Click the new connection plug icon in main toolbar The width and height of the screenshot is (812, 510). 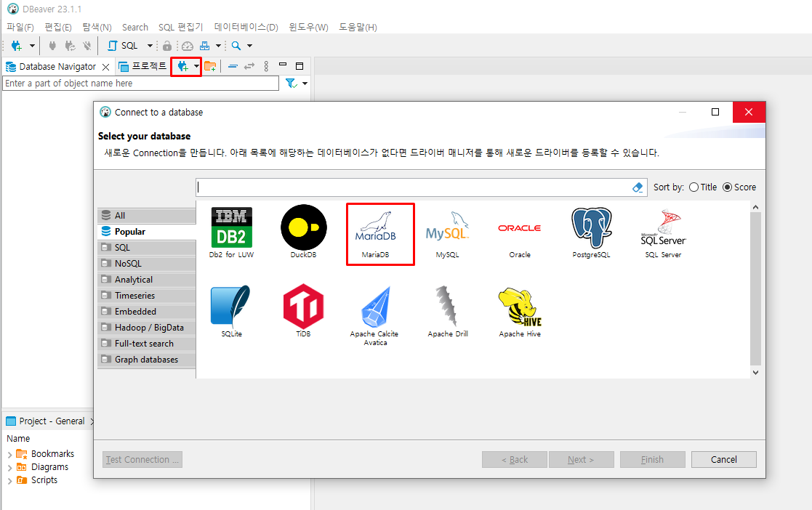coord(17,46)
